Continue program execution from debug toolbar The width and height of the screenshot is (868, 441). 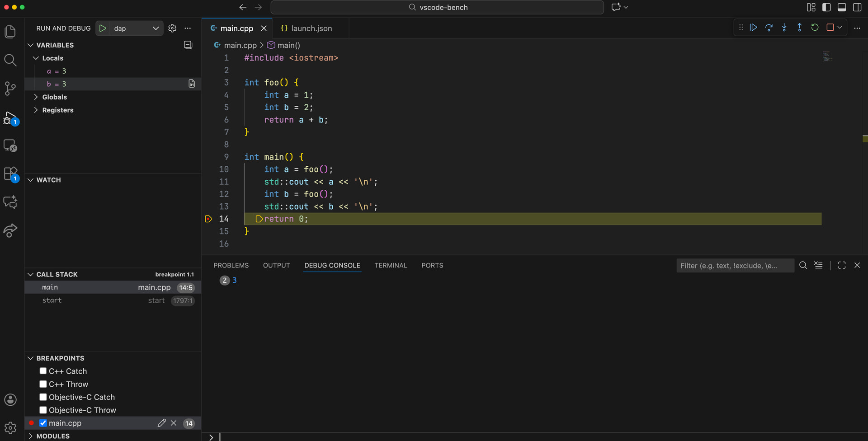[753, 28]
